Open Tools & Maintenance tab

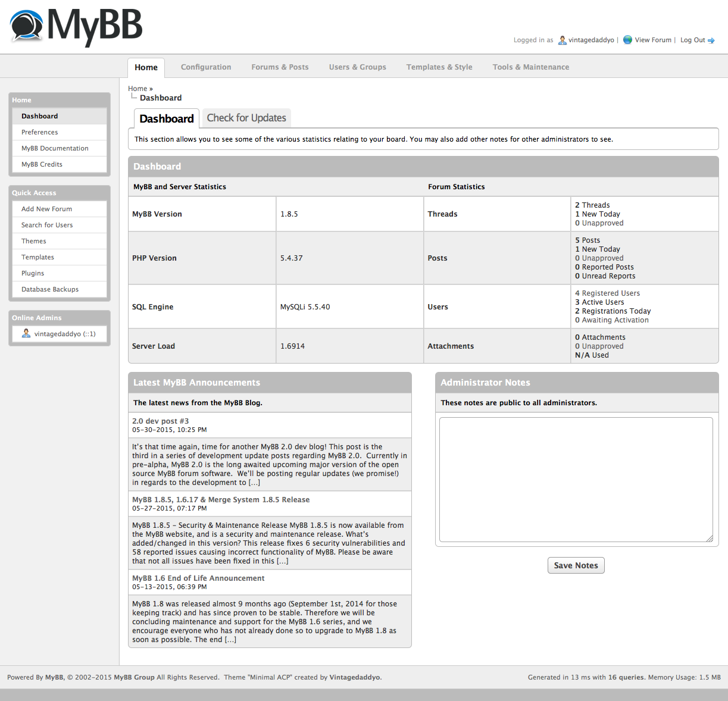(530, 67)
